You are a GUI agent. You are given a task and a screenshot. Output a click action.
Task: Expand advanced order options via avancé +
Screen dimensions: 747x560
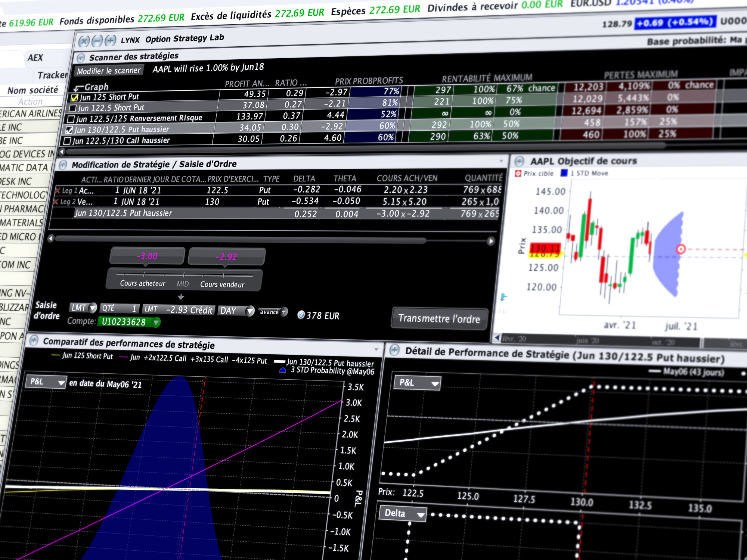[273, 312]
